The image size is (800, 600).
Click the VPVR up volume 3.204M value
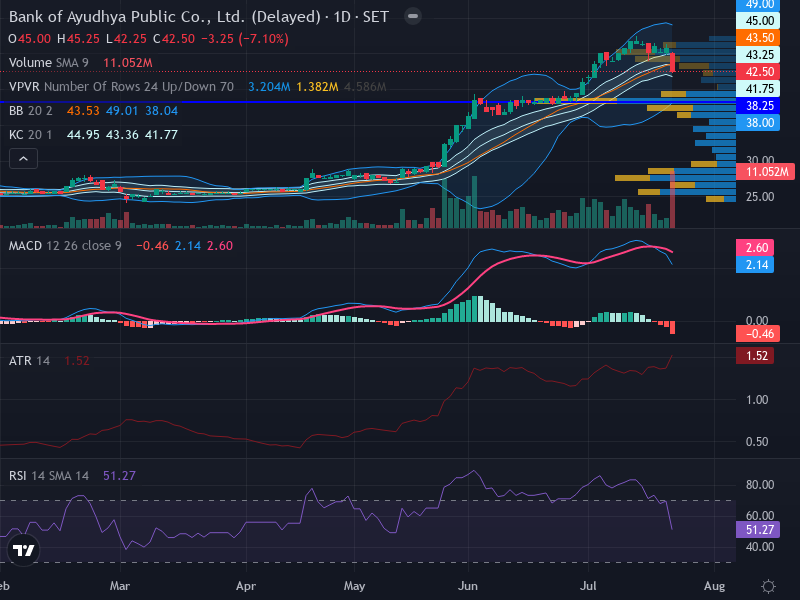coord(269,87)
